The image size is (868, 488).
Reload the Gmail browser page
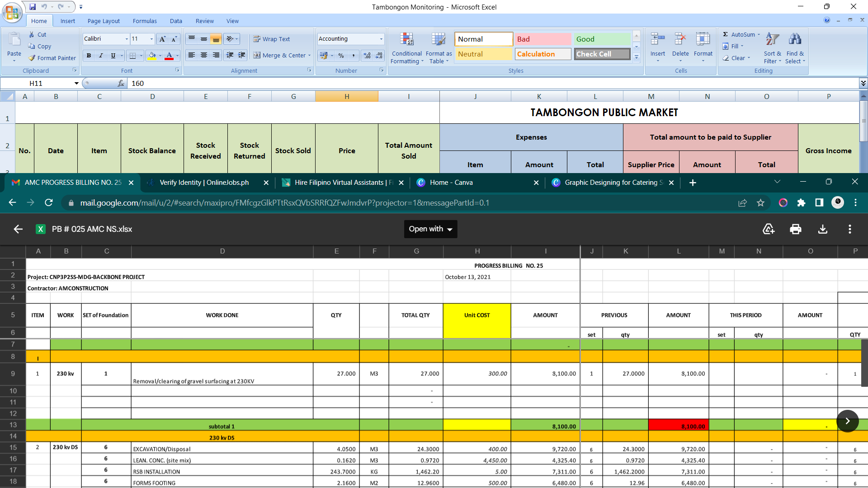click(x=49, y=203)
